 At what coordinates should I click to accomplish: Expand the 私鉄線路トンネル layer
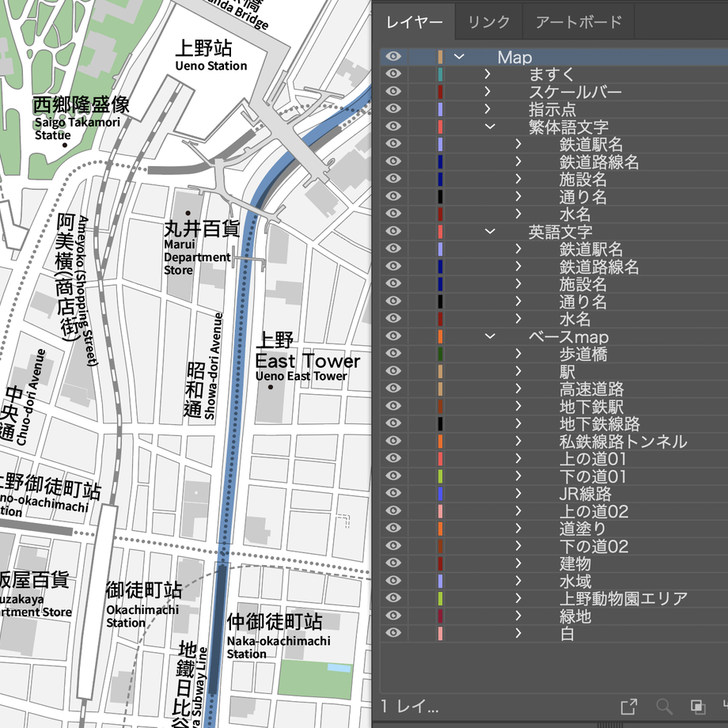[x=518, y=441]
